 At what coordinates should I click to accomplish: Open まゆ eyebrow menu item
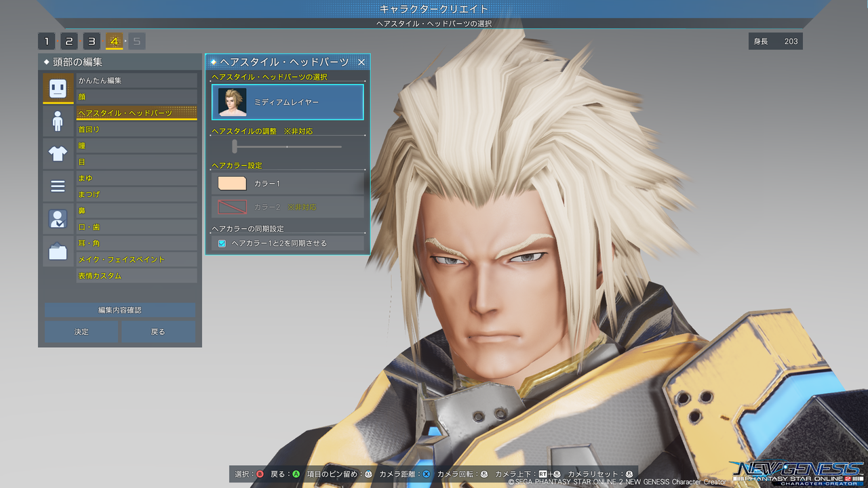point(136,178)
